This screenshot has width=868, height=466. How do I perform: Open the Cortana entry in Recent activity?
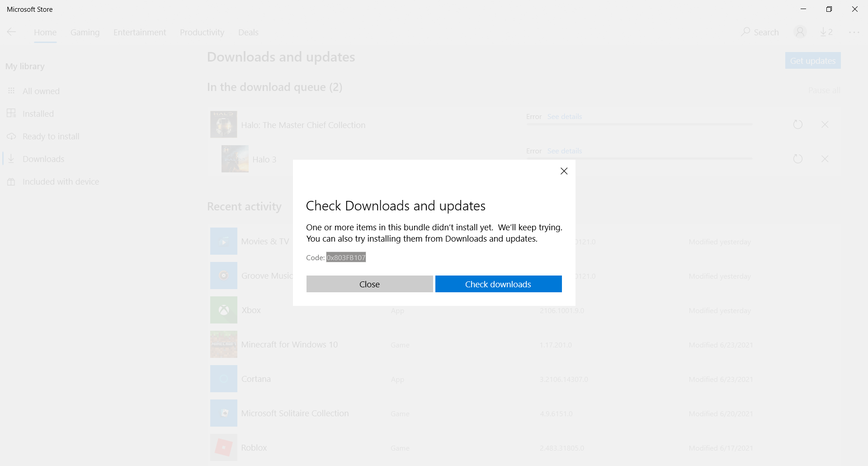point(524,379)
